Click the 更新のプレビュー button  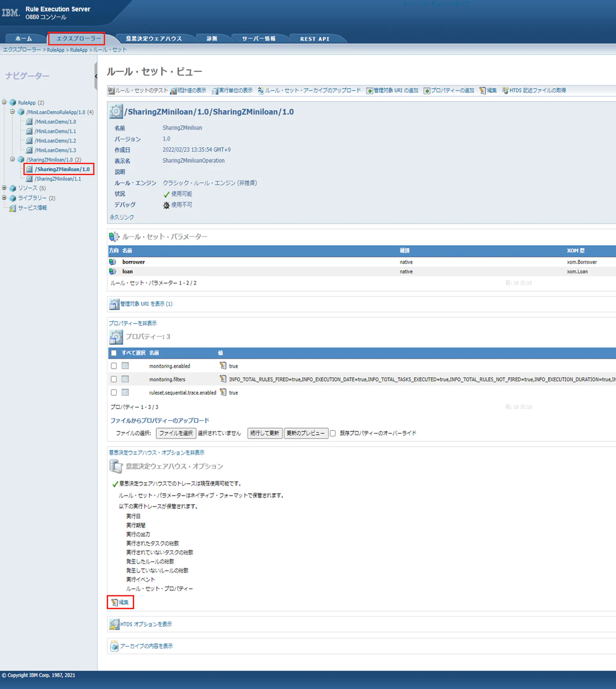(306, 433)
